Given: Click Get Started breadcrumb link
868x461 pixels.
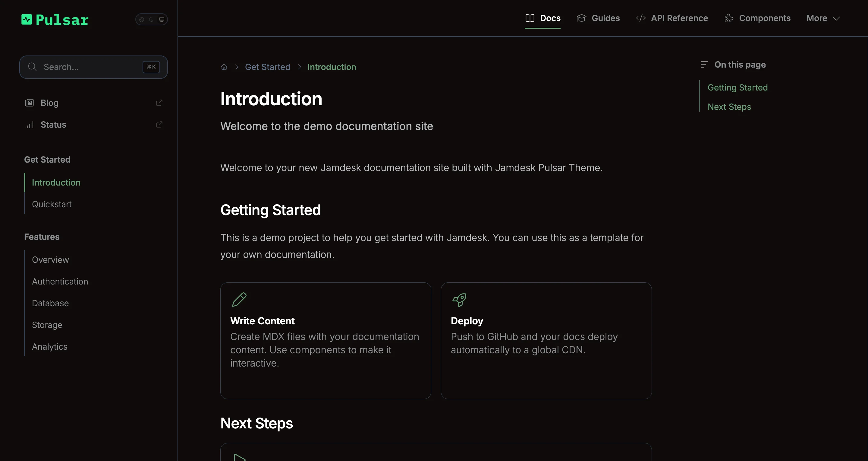Looking at the screenshot, I should pos(268,67).
